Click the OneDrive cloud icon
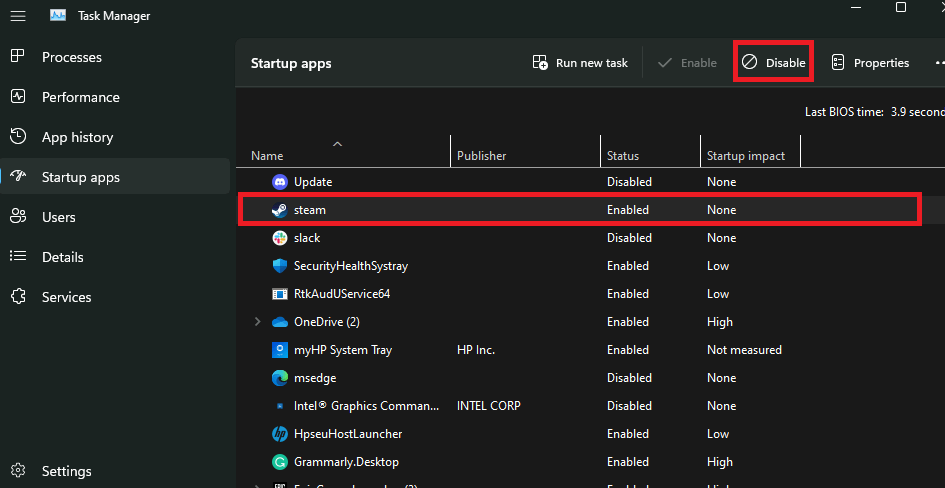The height and width of the screenshot is (488, 945). click(280, 322)
